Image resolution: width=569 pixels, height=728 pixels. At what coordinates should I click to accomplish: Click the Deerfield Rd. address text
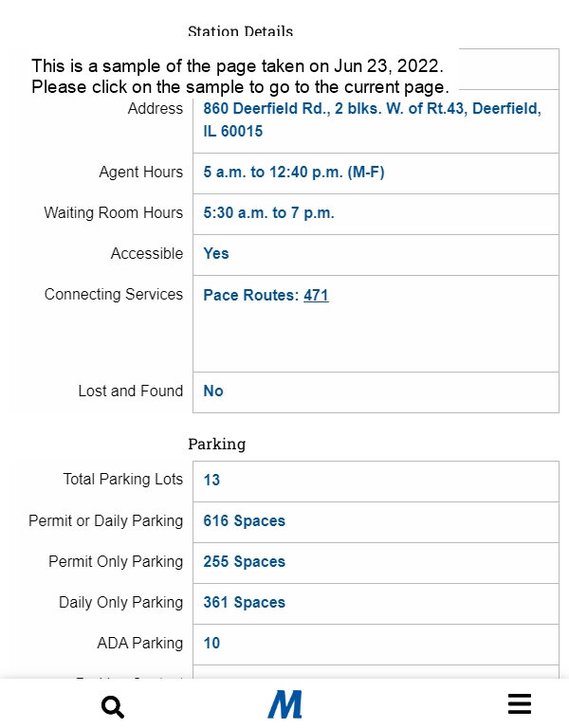[x=372, y=119]
